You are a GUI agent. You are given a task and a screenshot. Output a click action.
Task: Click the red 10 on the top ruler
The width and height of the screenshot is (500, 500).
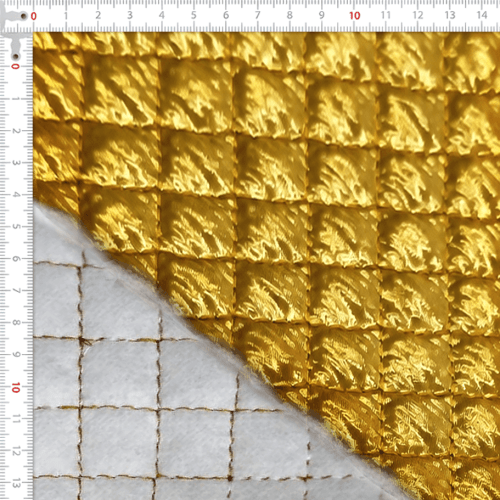coord(355,16)
